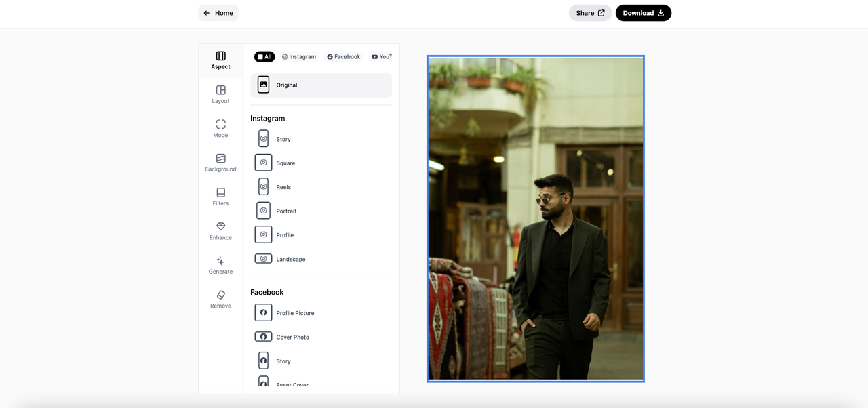Open the Layout tool in the sidebar
Image resolution: width=868 pixels, height=408 pixels.
tap(220, 95)
